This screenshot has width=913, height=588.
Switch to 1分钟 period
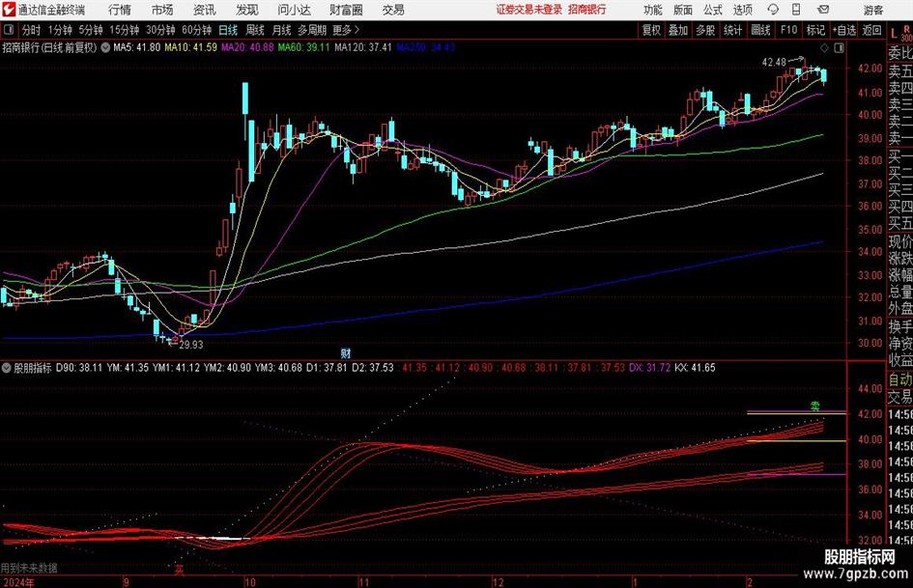pos(60,30)
